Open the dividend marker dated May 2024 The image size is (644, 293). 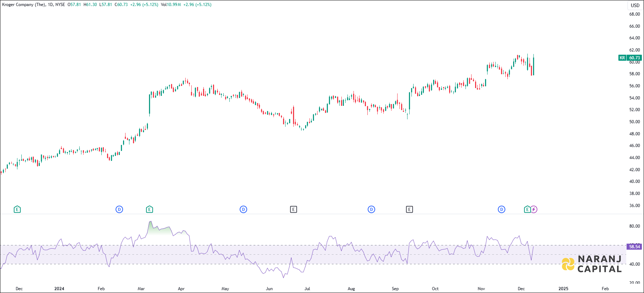point(243,210)
